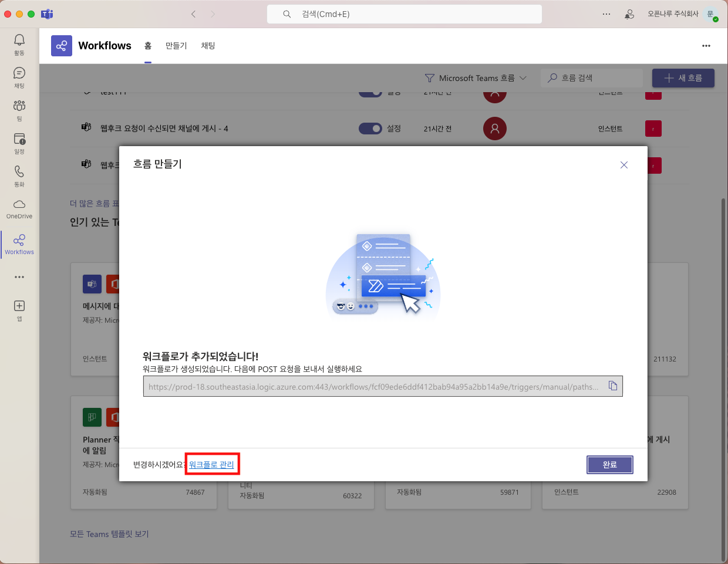Open 활동 notifications in sidebar
Viewport: 728px width, 564px height.
(19, 44)
